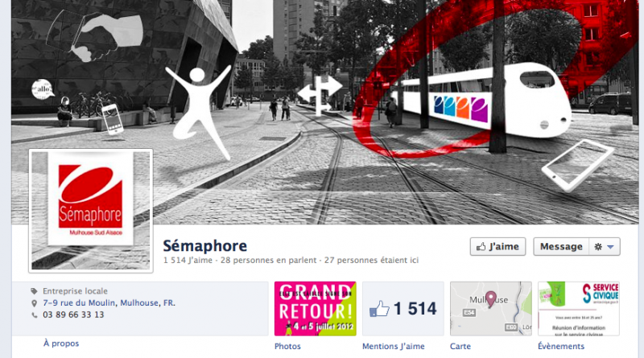Click the Message button
Image resolution: width=644 pixels, height=358 pixels.
[x=561, y=247]
